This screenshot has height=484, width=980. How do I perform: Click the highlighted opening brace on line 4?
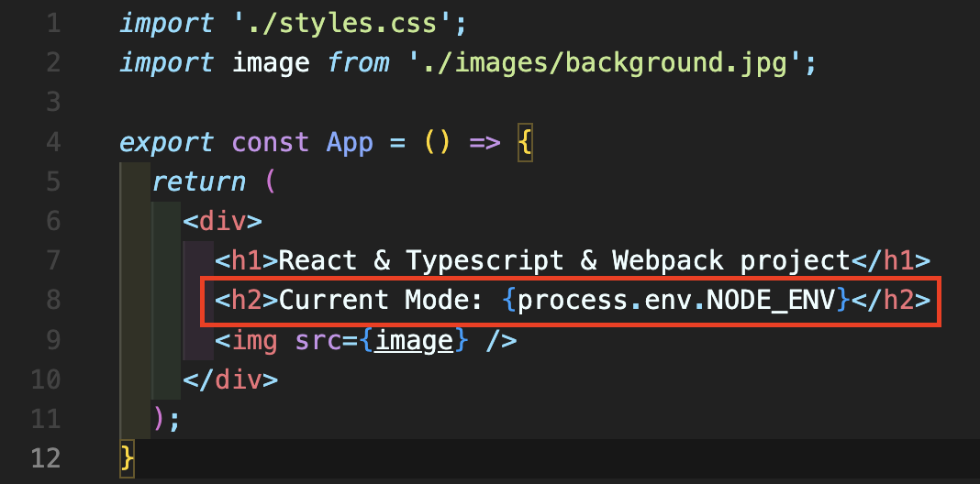[524, 143]
